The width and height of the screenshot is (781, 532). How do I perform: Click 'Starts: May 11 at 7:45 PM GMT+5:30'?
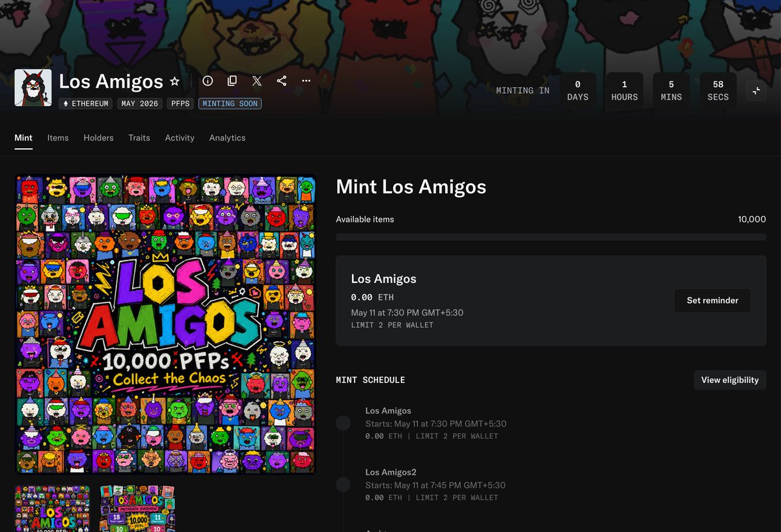tap(435, 485)
